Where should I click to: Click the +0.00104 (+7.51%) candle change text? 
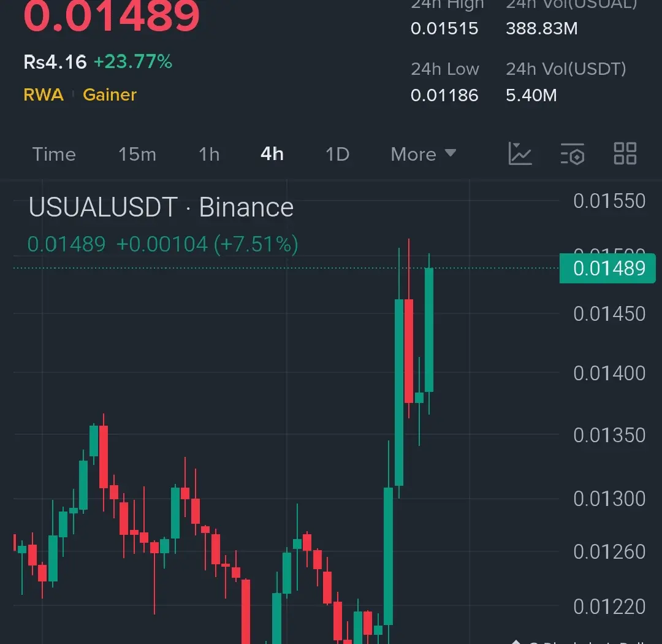click(207, 244)
